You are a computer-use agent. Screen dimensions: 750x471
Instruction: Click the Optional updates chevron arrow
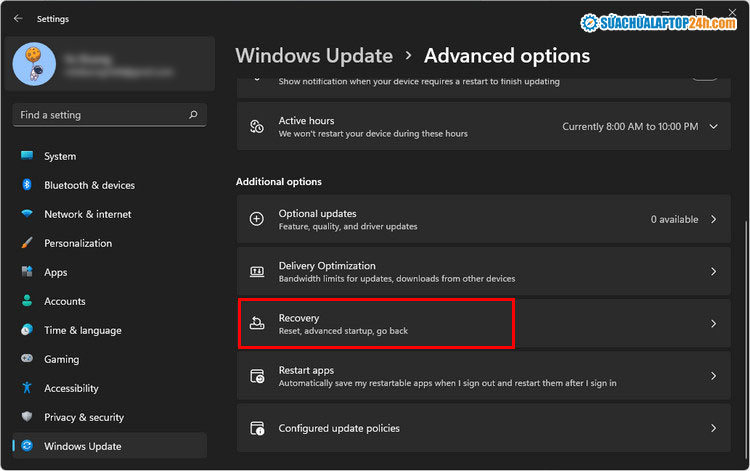click(x=714, y=219)
